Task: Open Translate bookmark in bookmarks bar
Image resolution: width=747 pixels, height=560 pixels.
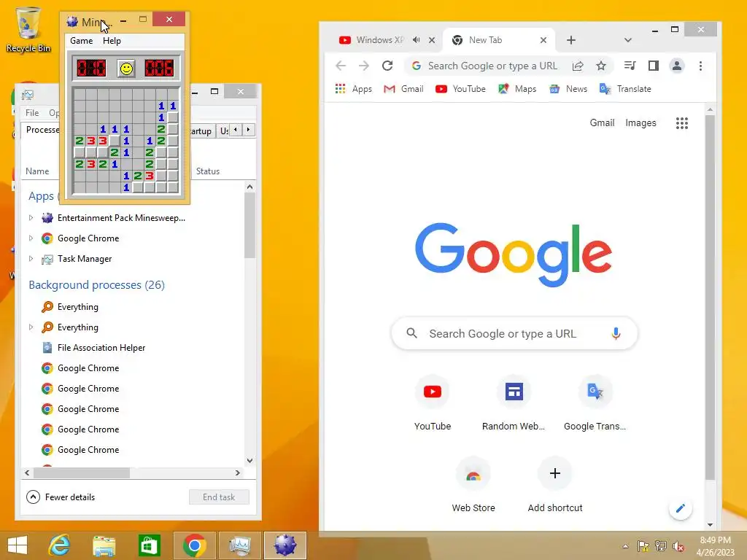Action: click(625, 88)
